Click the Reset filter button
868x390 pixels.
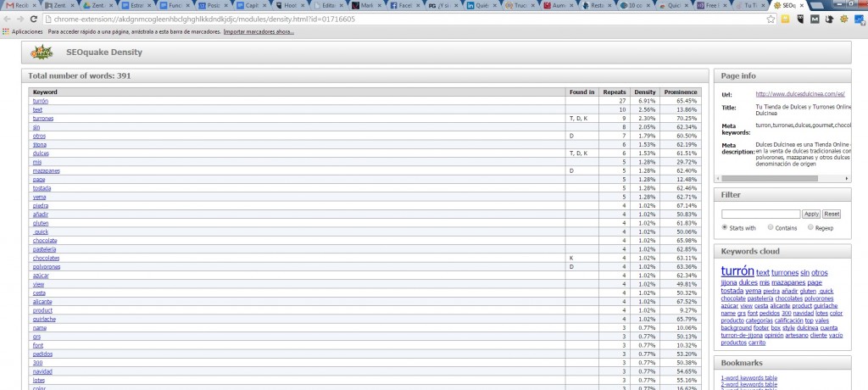[832, 214]
